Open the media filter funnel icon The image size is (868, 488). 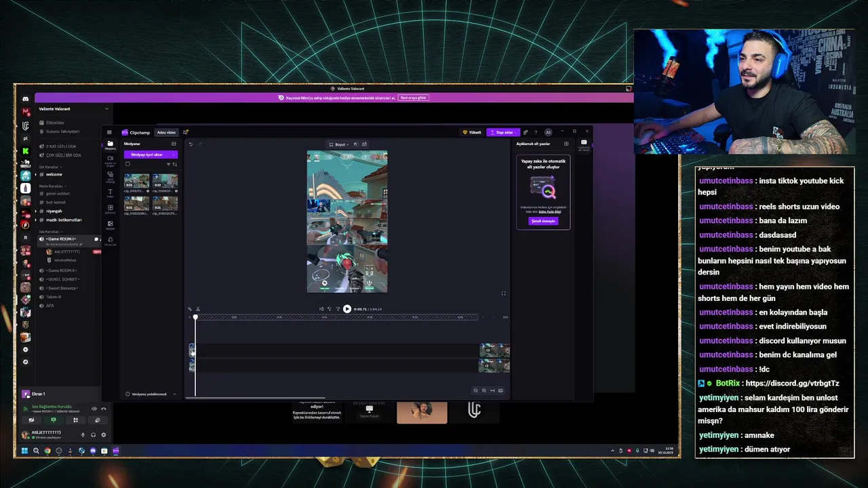pos(168,164)
